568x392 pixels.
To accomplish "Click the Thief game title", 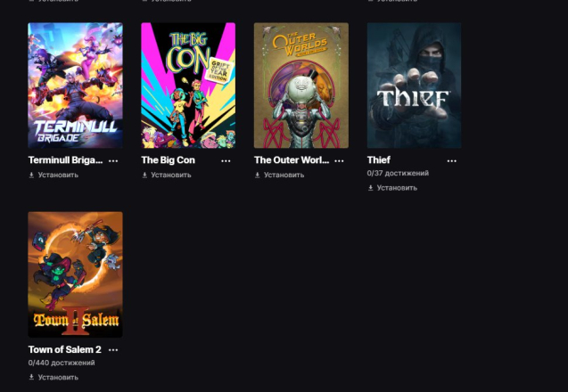I will point(379,160).
